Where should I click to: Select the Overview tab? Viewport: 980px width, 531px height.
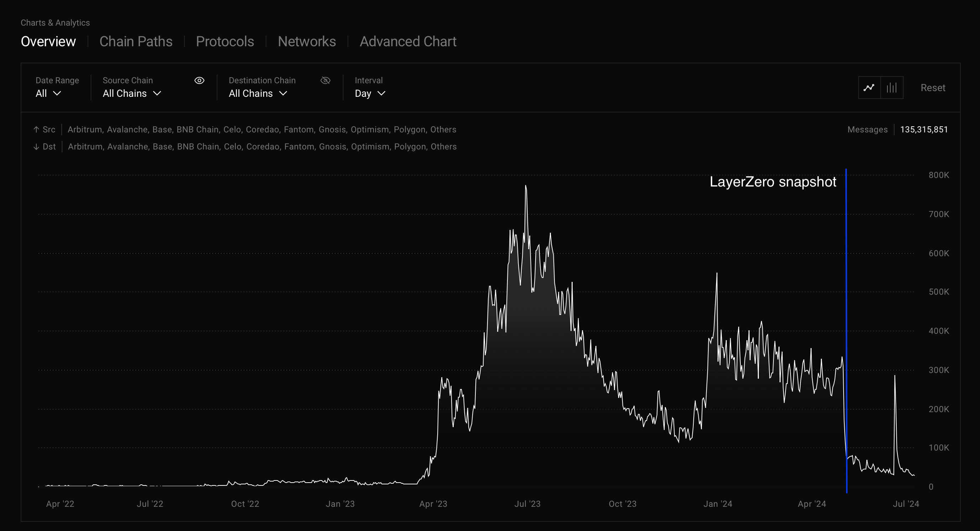(48, 41)
